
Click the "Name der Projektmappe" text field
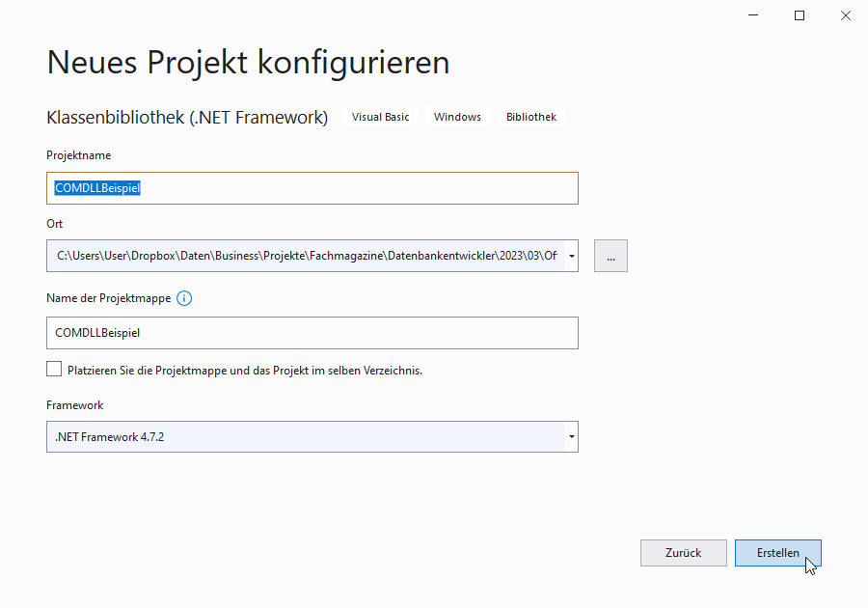point(289,332)
